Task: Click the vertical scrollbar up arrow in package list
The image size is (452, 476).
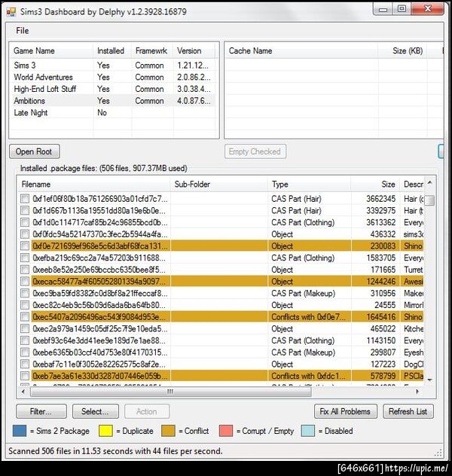Action: click(x=429, y=182)
